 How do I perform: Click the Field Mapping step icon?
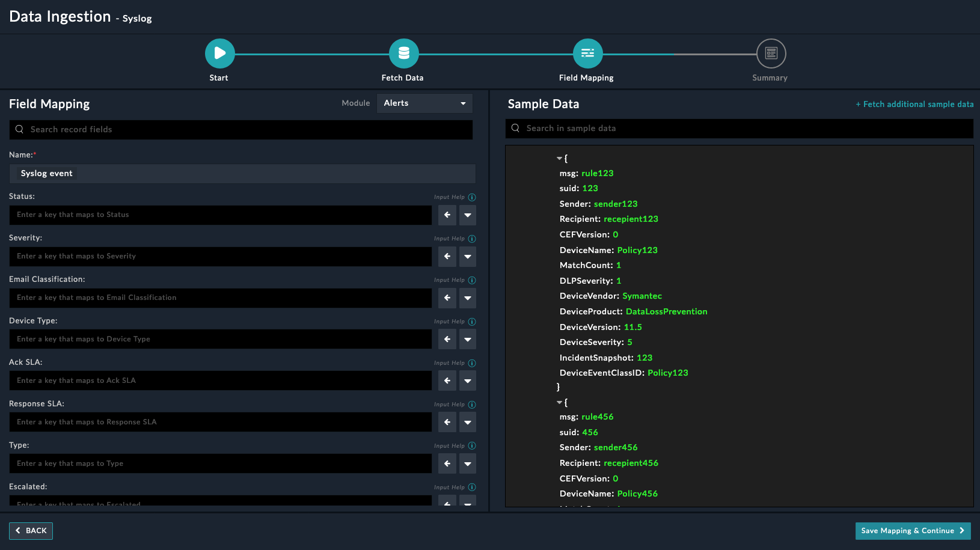tap(587, 53)
